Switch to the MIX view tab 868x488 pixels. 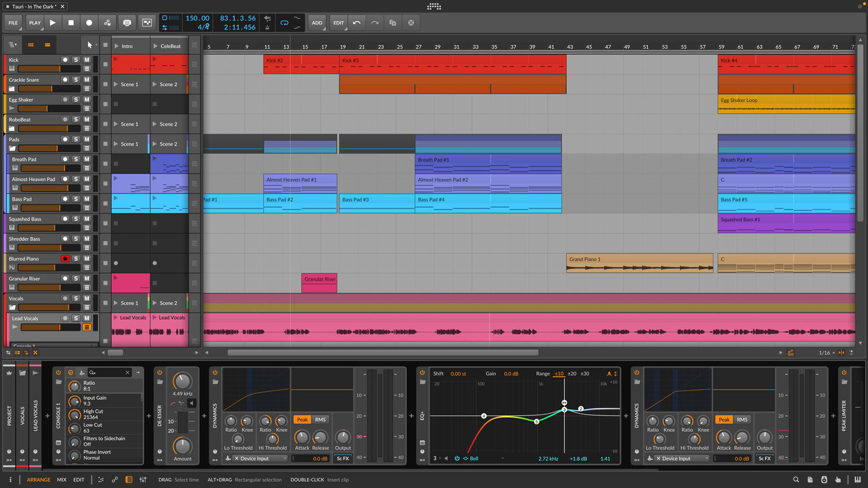[62, 480]
